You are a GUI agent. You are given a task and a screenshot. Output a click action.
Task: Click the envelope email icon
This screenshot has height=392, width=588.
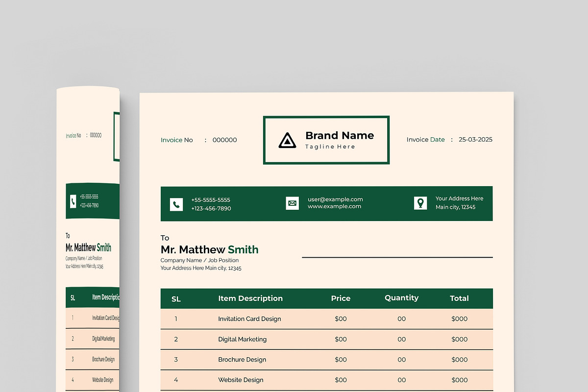coord(292,203)
